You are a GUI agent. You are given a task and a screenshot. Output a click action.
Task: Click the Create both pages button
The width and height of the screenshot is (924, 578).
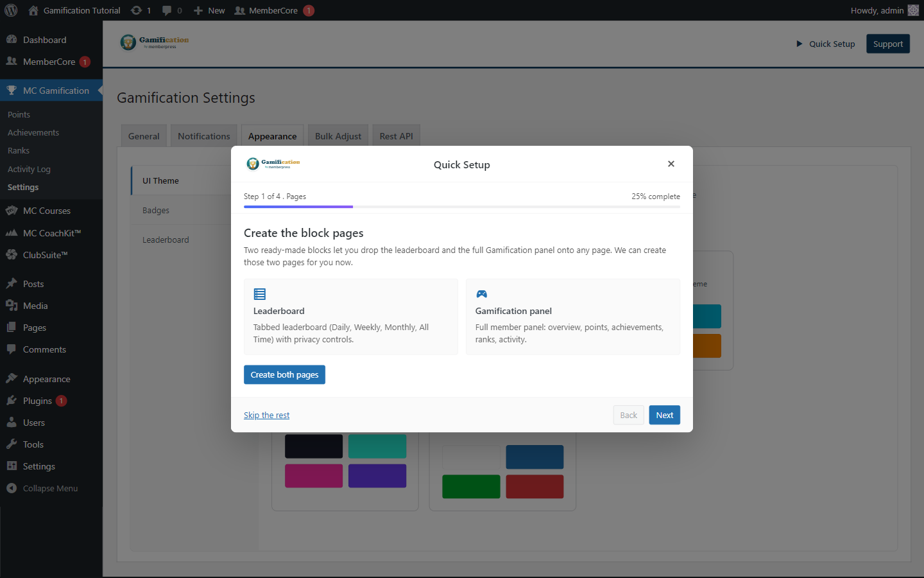click(x=284, y=374)
